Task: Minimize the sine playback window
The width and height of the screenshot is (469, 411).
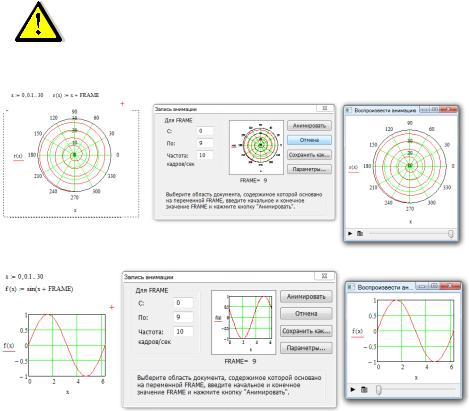Action: [421, 286]
